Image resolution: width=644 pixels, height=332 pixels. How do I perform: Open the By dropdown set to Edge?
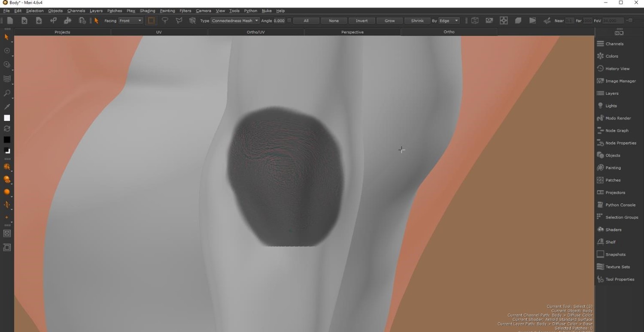[x=449, y=21]
